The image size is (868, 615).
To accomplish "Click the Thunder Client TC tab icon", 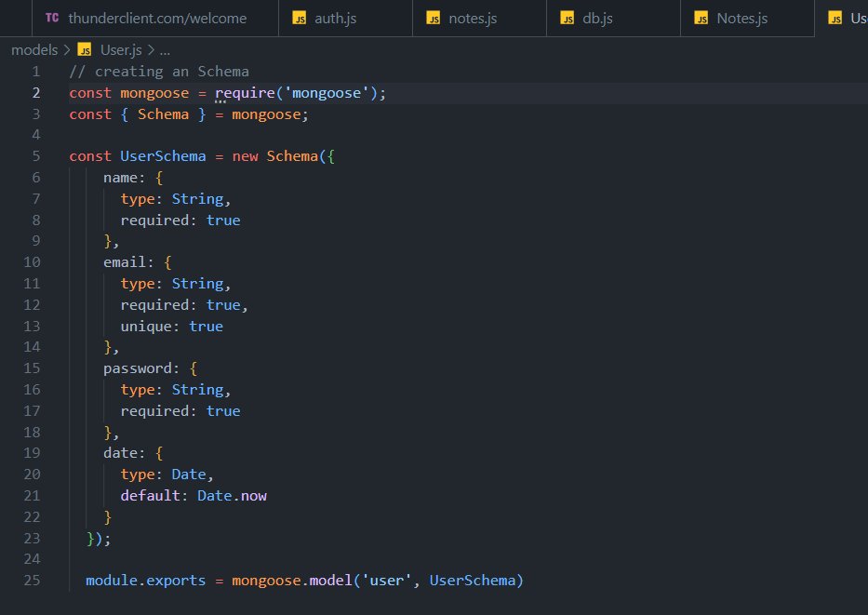I will [52, 18].
